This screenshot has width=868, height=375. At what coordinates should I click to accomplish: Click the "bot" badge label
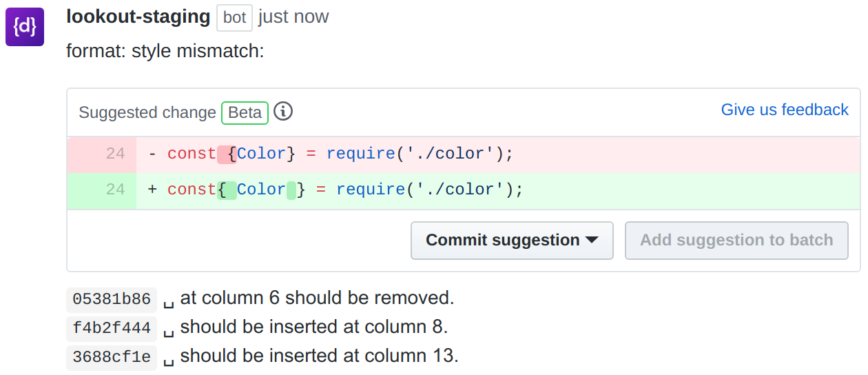234,18
